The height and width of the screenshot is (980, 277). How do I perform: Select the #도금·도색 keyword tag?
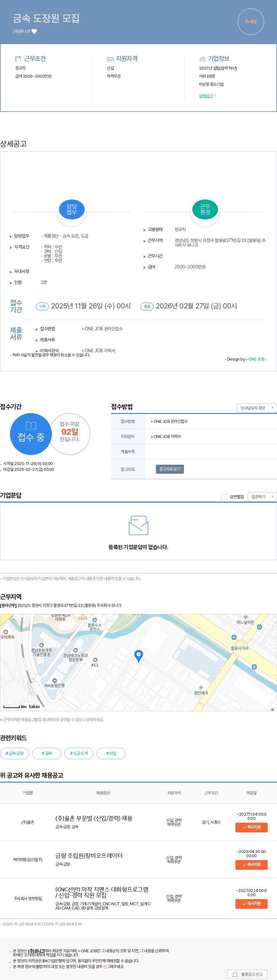pos(79,753)
